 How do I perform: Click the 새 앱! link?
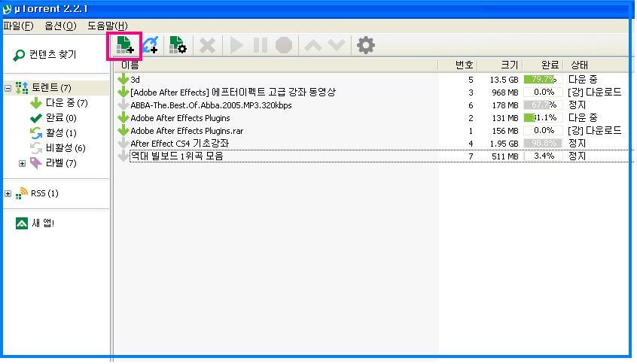click(x=43, y=223)
